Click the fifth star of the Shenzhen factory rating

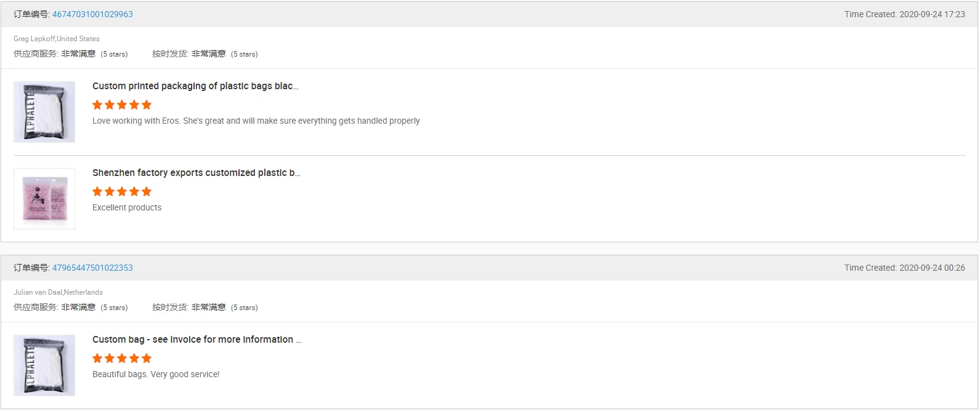147,191
